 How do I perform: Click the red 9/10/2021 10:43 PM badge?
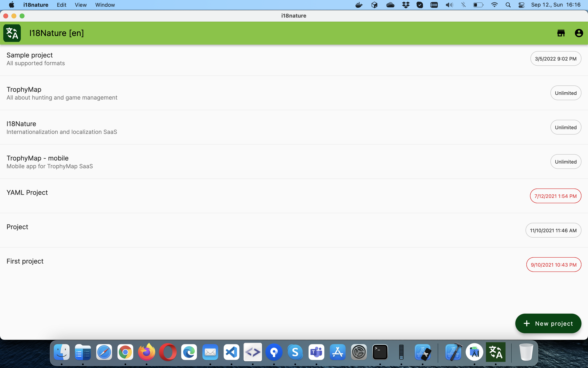tap(554, 265)
